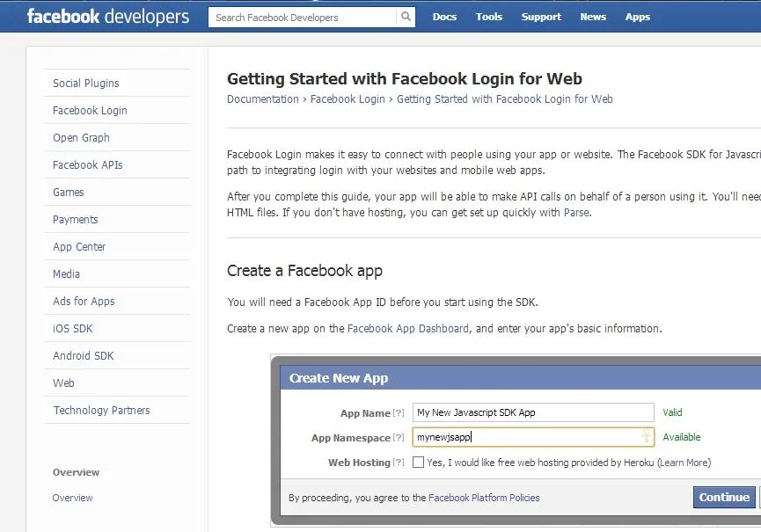Open the Media sidebar link
This screenshot has height=532, width=761.
[x=66, y=274]
